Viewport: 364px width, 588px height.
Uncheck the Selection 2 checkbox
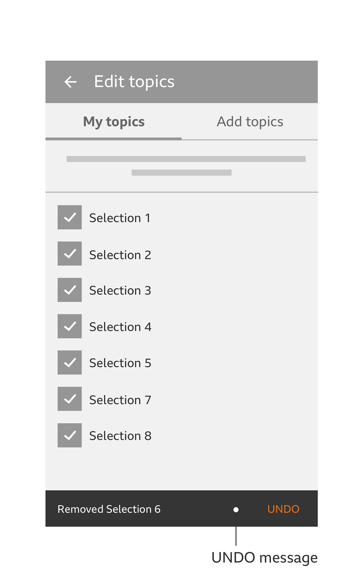tap(70, 253)
